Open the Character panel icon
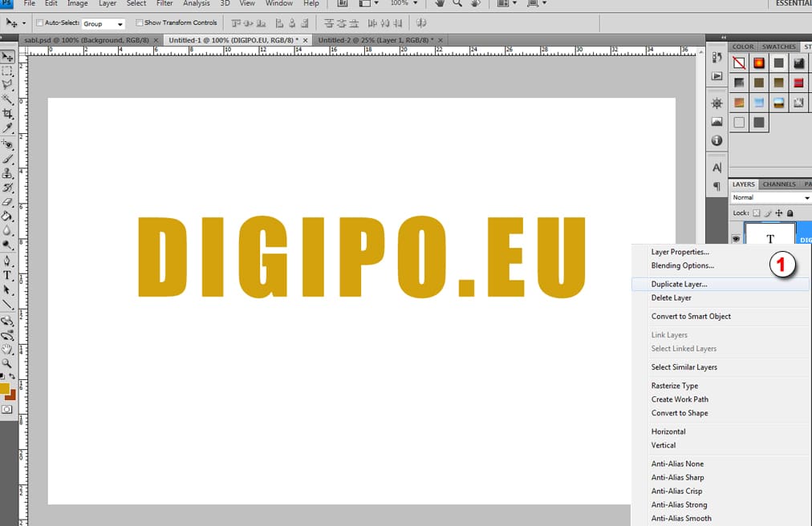812x526 pixels. pos(717,168)
